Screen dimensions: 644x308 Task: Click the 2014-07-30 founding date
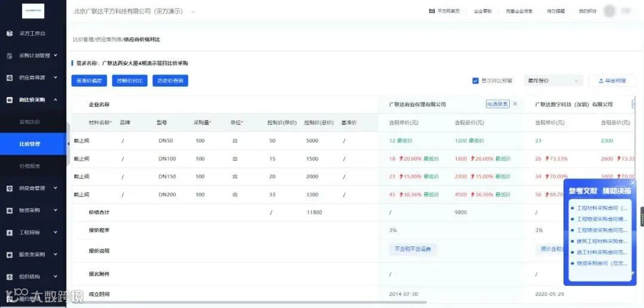click(x=403, y=294)
